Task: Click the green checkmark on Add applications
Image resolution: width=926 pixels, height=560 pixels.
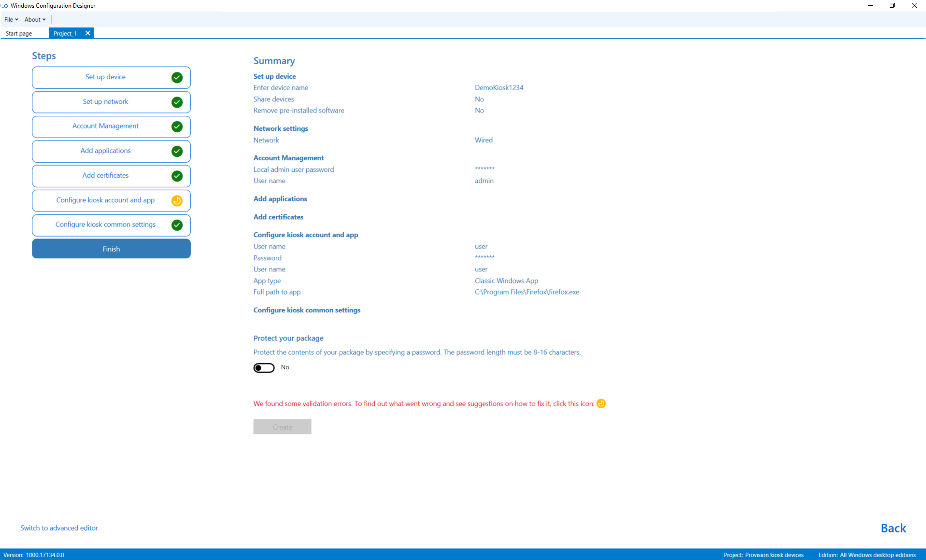Action: (x=177, y=151)
